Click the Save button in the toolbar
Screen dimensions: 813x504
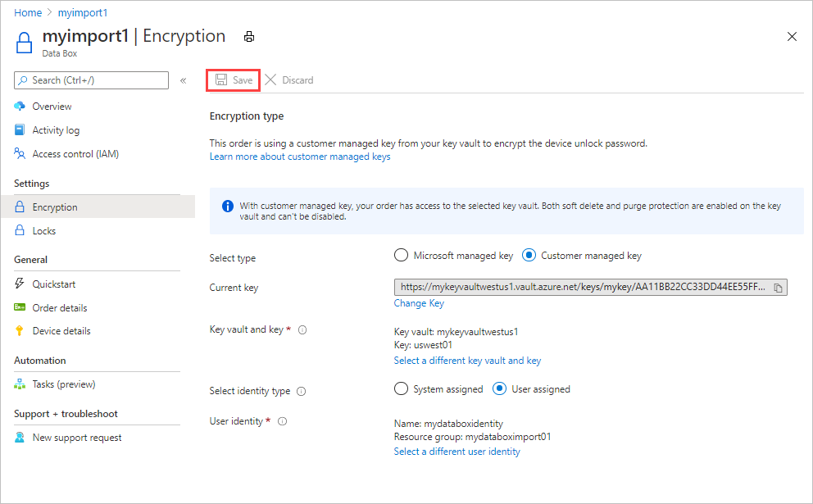(x=234, y=79)
